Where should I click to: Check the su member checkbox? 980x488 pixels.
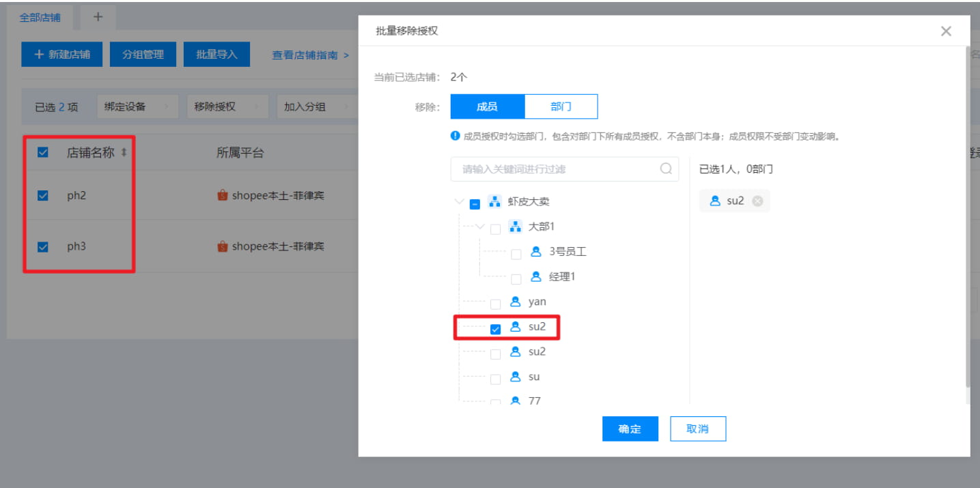496,379
